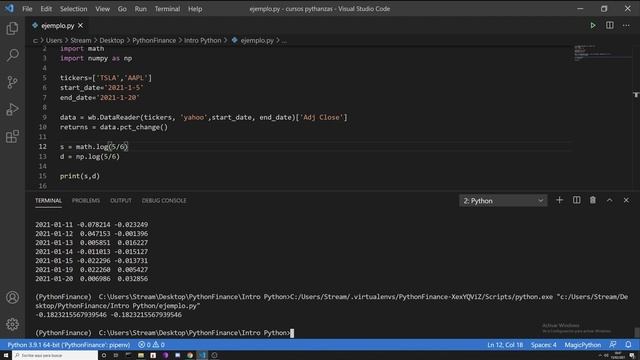Open Chrome from the Windows taskbar

(190, 356)
